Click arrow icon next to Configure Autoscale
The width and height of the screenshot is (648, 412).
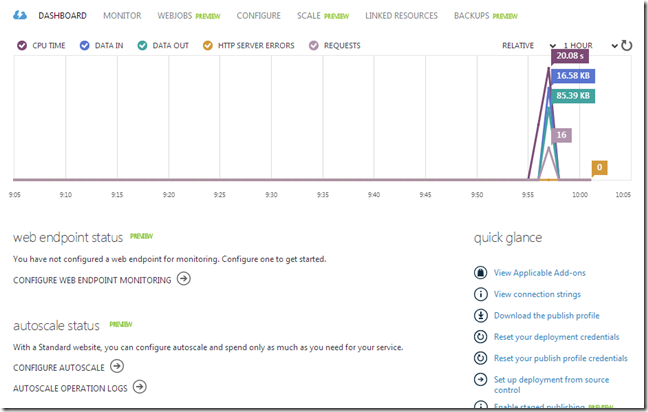coord(117,366)
